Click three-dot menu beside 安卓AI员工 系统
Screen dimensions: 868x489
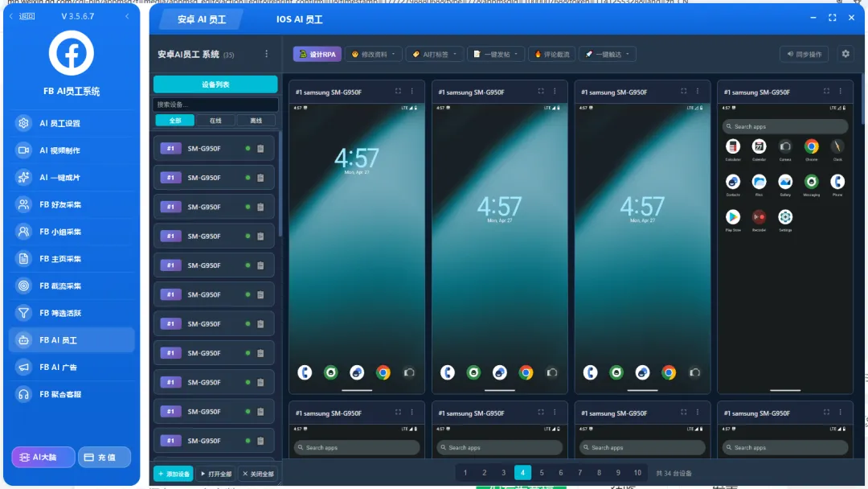[x=266, y=54]
